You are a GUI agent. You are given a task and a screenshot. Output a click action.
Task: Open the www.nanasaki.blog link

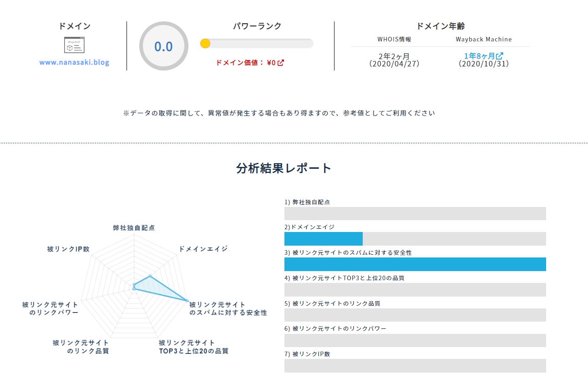(x=74, y=62)
